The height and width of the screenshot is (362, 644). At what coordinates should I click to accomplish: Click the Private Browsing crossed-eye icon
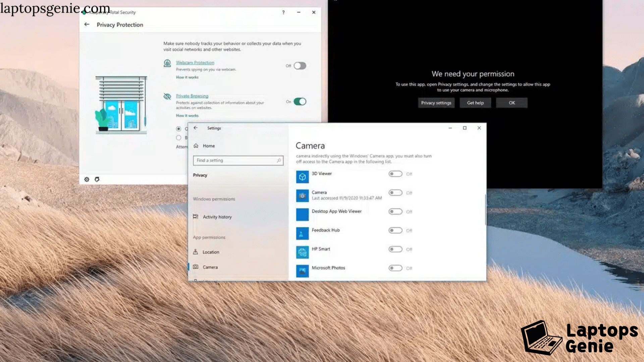pyautogui.click(x=167, y=97)
